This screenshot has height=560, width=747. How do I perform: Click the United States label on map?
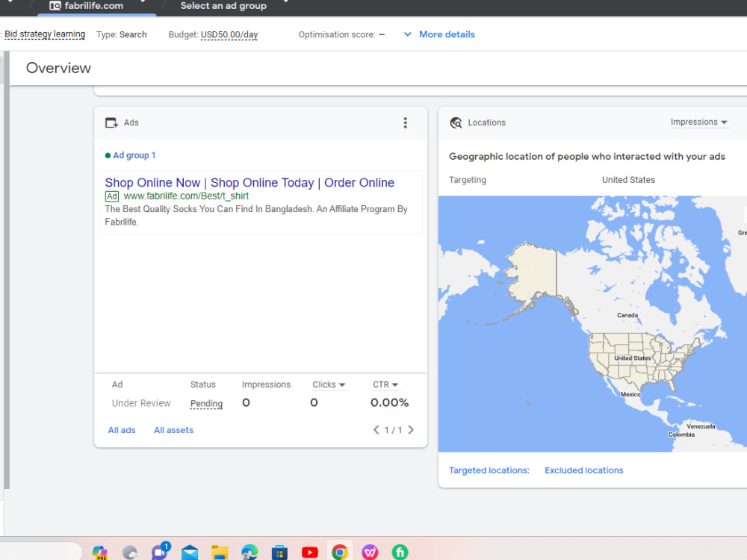pyautogui.click(x=632, y=358)
